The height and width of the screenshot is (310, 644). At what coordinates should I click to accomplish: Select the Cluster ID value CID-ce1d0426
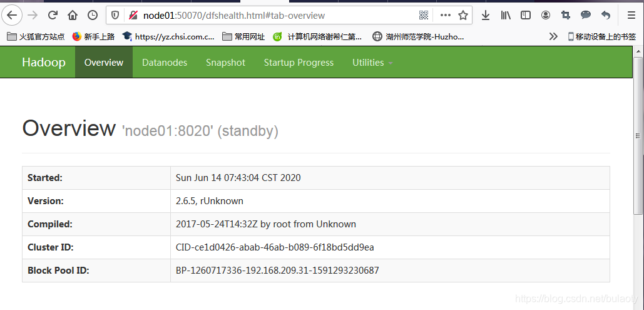(275, 247)
